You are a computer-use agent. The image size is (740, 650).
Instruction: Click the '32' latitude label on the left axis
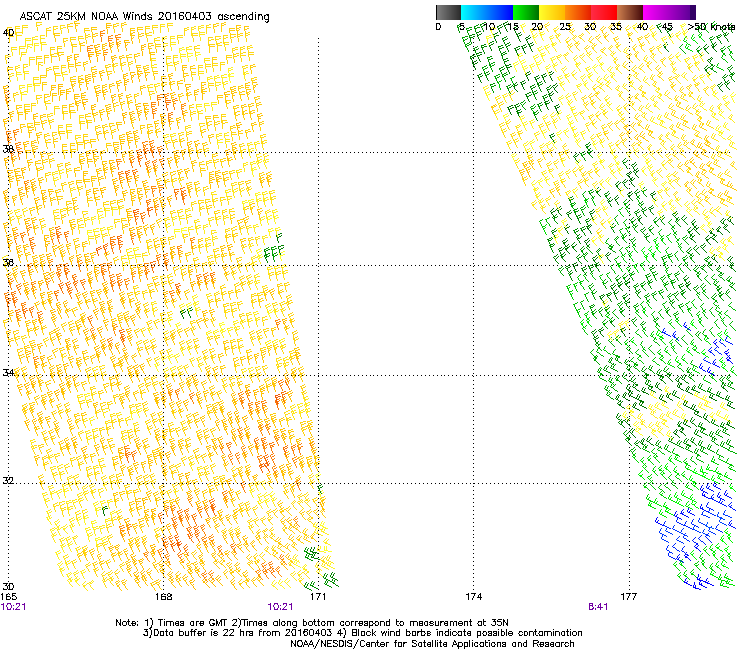[x=8, y=481]
